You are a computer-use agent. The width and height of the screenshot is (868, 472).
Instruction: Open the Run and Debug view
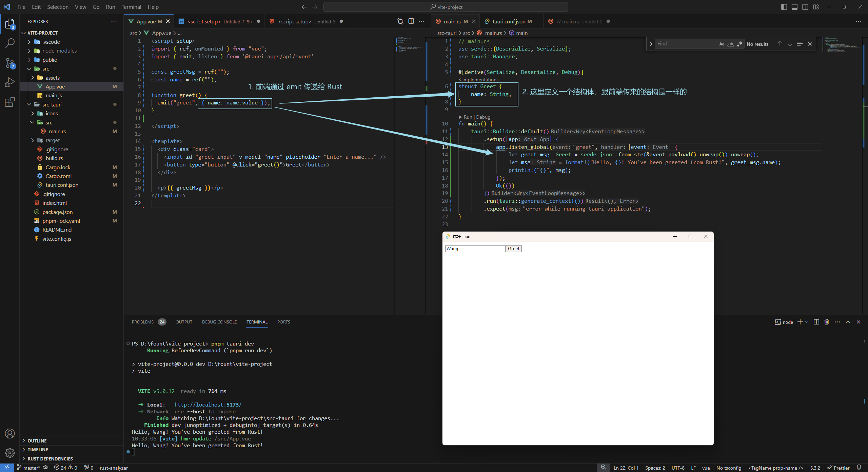(10, 82)
